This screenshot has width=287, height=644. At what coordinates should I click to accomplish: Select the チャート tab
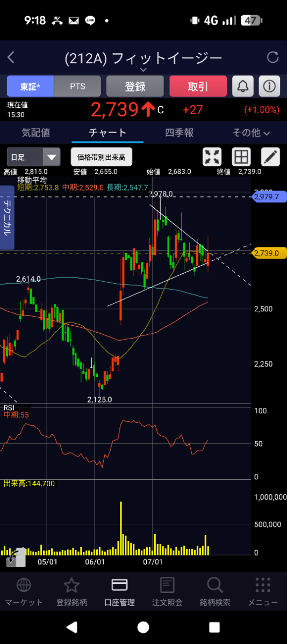[107, 133]
